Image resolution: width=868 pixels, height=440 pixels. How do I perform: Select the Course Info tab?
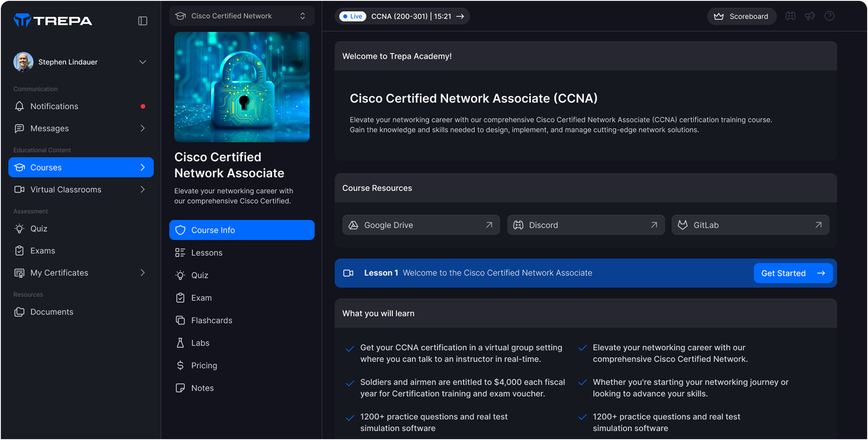tap(242, 230)
